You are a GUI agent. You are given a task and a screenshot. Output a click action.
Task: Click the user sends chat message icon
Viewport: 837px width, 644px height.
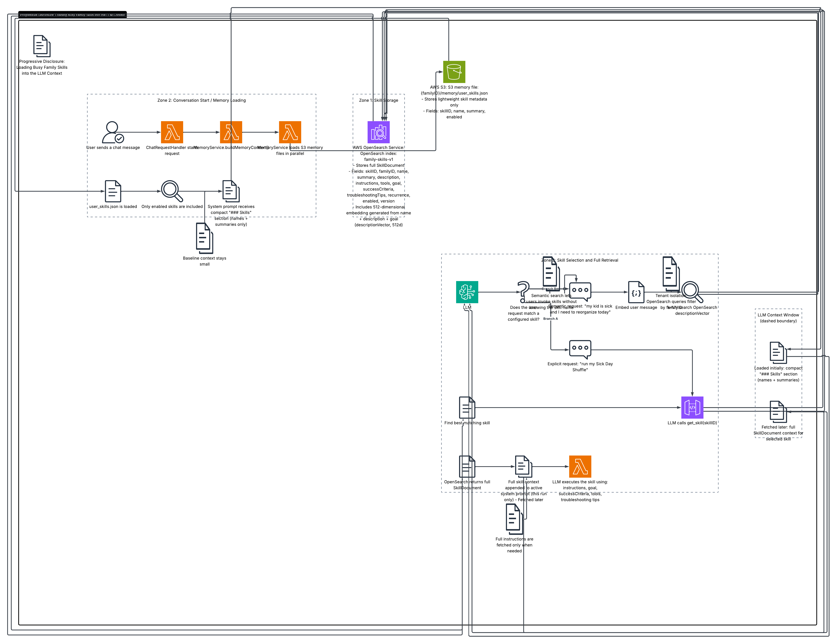(x=113, y=132)
